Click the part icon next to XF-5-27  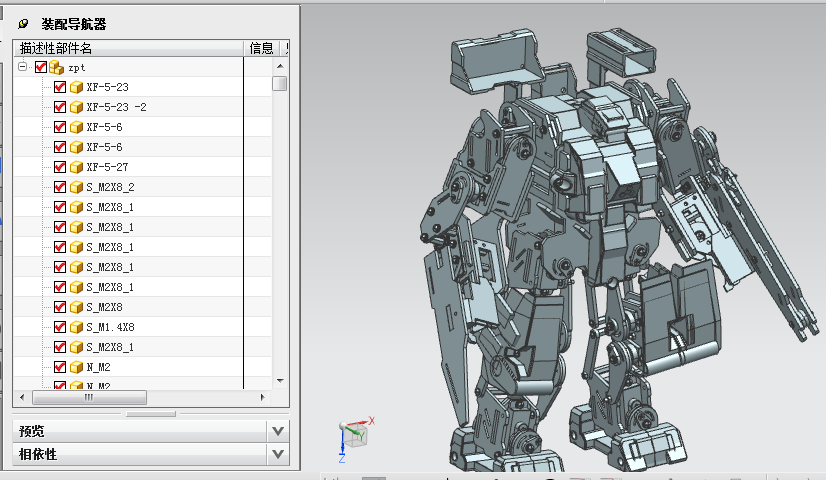click(x=76, y=167)
